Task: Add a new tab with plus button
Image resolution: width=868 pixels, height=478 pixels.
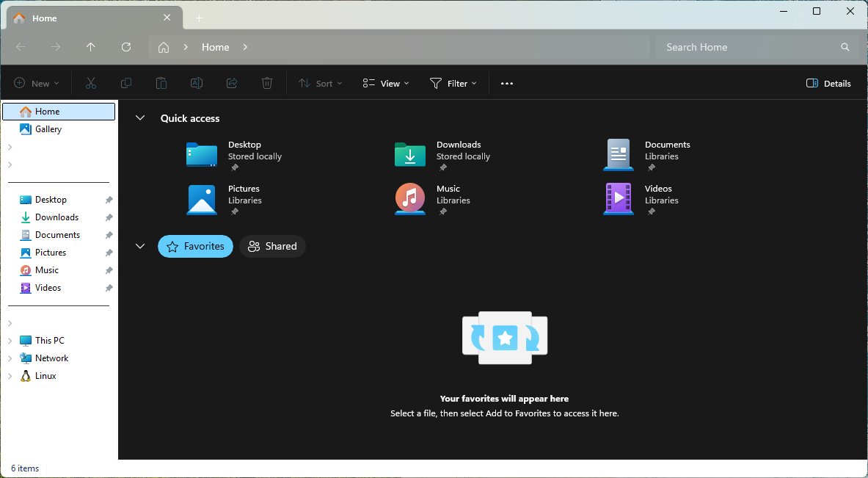Action: pos(200,18)
